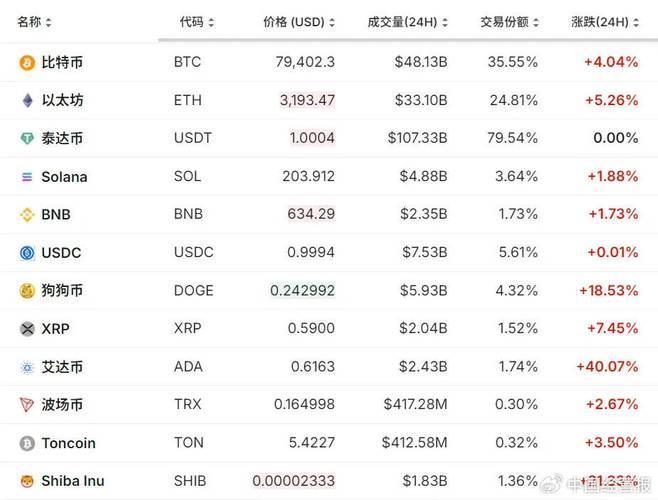Screen dimensions: 658x500
Task: Click the horizontal scrollbar under headers
Action: 408,40
